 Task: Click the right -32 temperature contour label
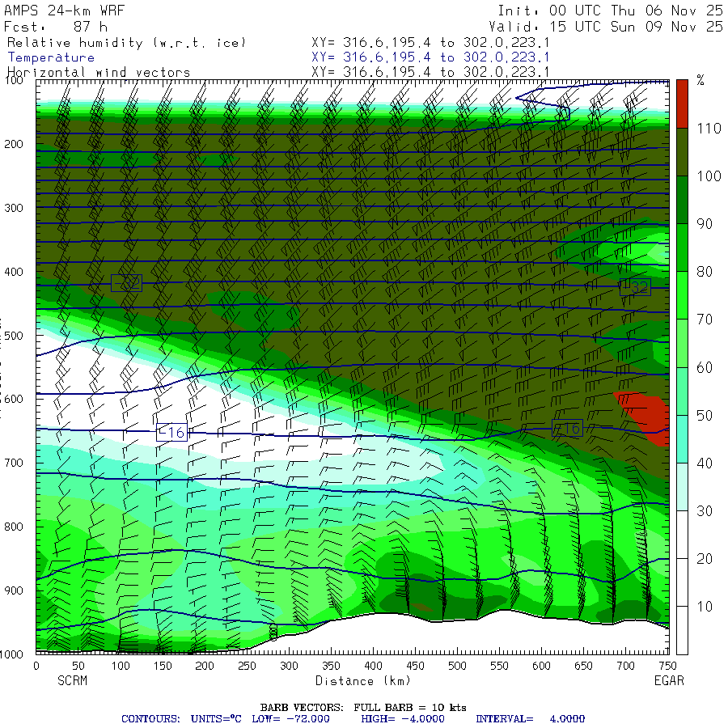click(635, 287)
